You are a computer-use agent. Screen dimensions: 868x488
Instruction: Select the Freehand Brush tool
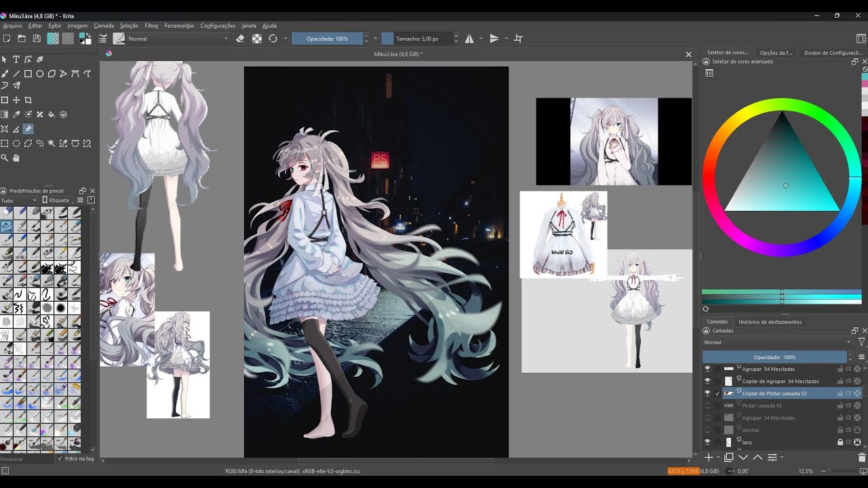coord(5,73)
